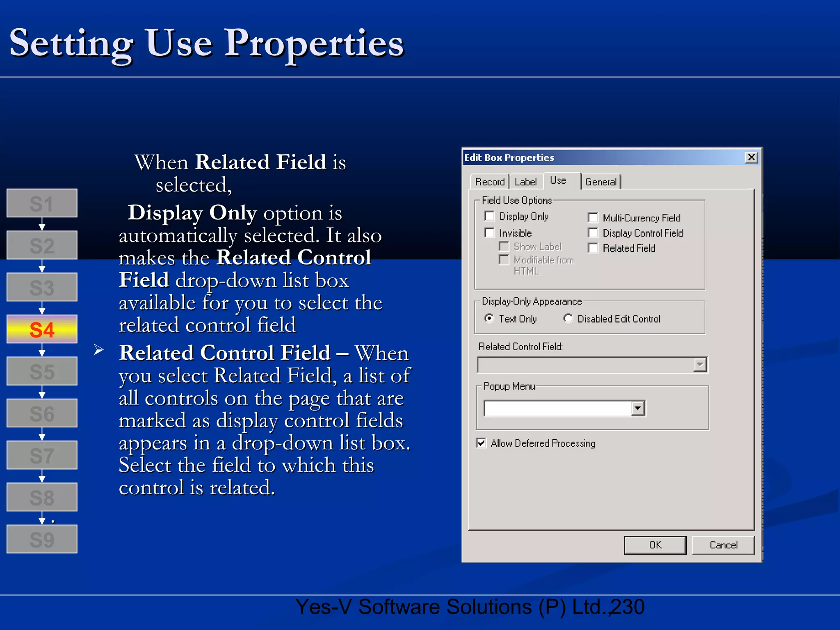Viewport: 840px width, 630px height.
Task: Select the Text Only radio button
Action: pos(489,318)
